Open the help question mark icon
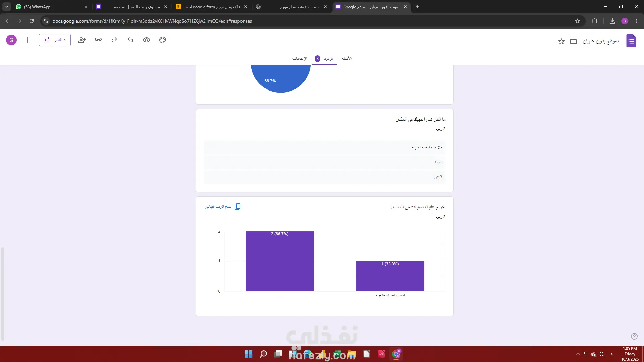 634,336
